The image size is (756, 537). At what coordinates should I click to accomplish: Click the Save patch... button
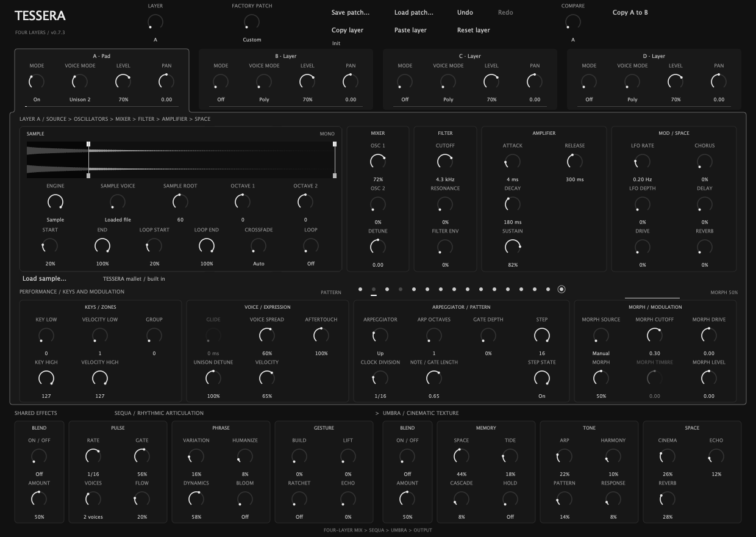click(x=350, y=12)
